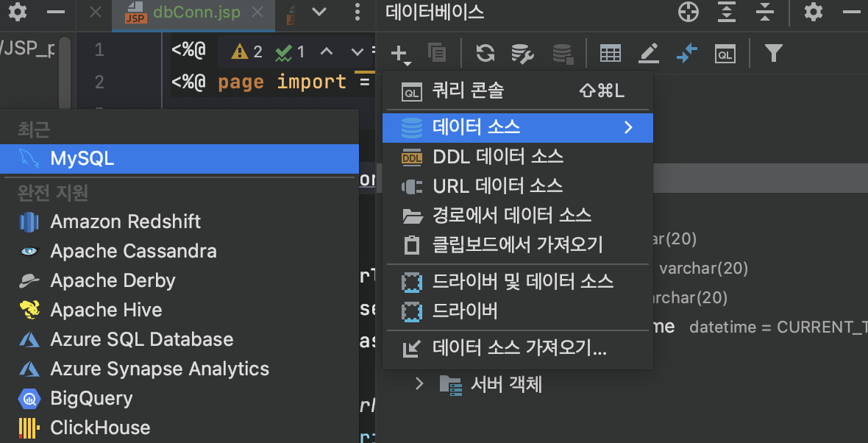Expand the 서버 객체 tree node
This screenshot has width=868, height=443.
[x=419, y=383]
